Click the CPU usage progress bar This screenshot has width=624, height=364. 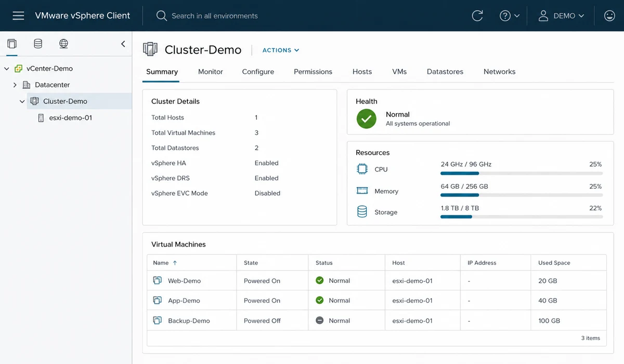click(522, 173)
